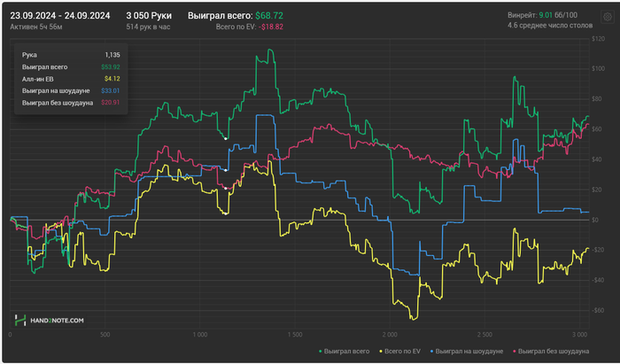
Task: Click the 'Алл-ин EB' tooltip row
Action: click(71, 79)
